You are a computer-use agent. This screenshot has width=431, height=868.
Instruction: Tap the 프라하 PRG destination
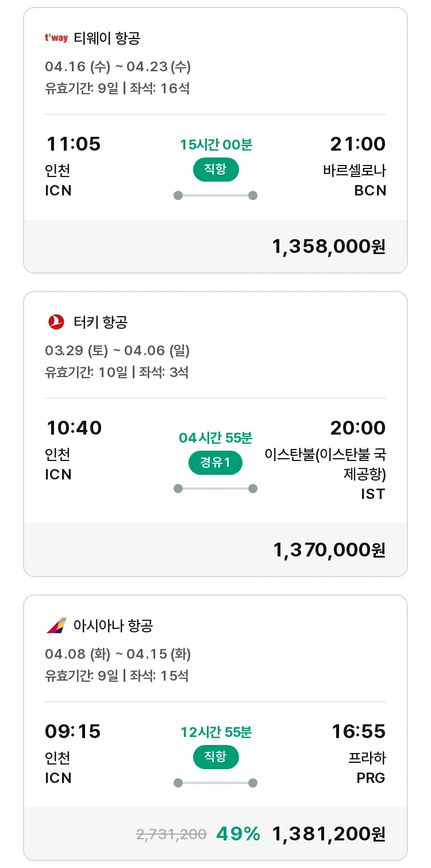[x=367, y=768]
